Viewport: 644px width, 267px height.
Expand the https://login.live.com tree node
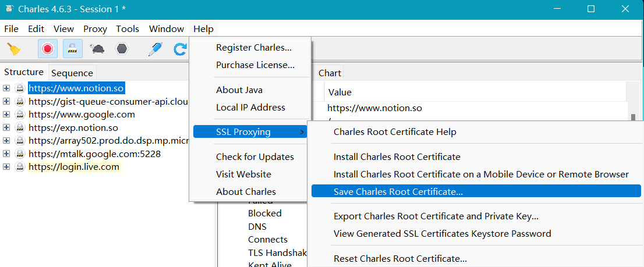[6, 167]
